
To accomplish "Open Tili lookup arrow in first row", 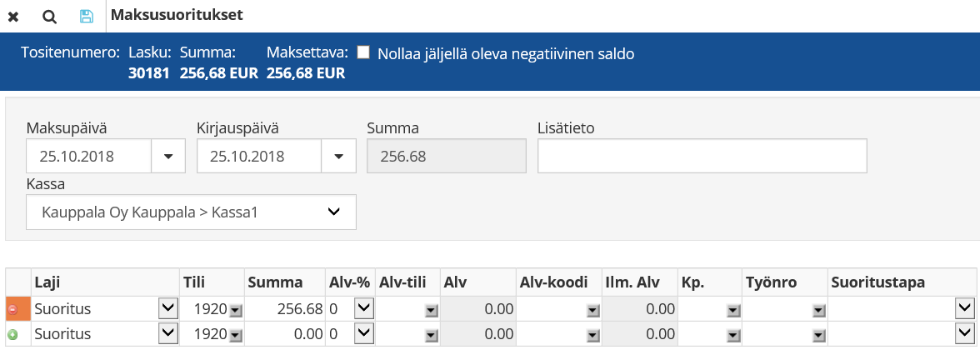I will point(236,310).
